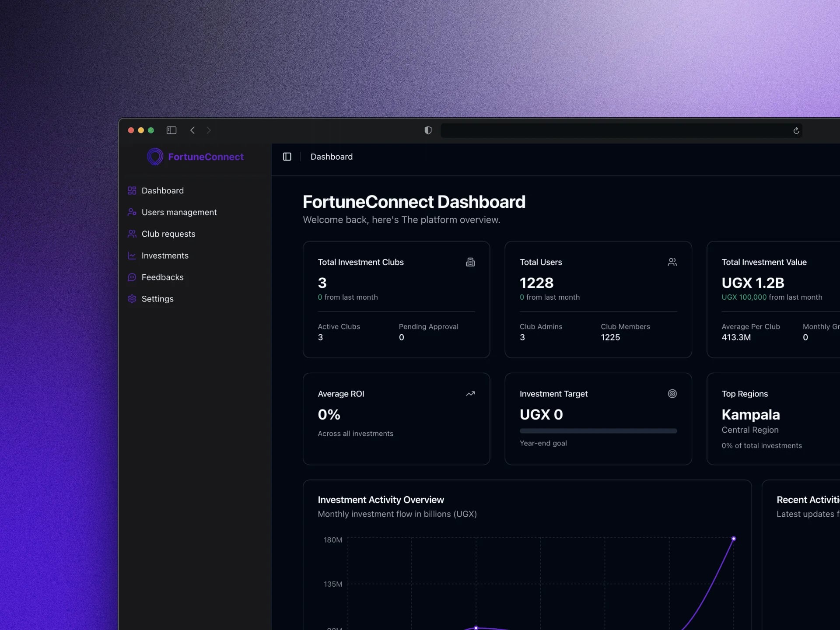Toggle the privacy shield icon
Image resolution: width=840 pixels, height=630 pixels.
(x=427, y=130)
